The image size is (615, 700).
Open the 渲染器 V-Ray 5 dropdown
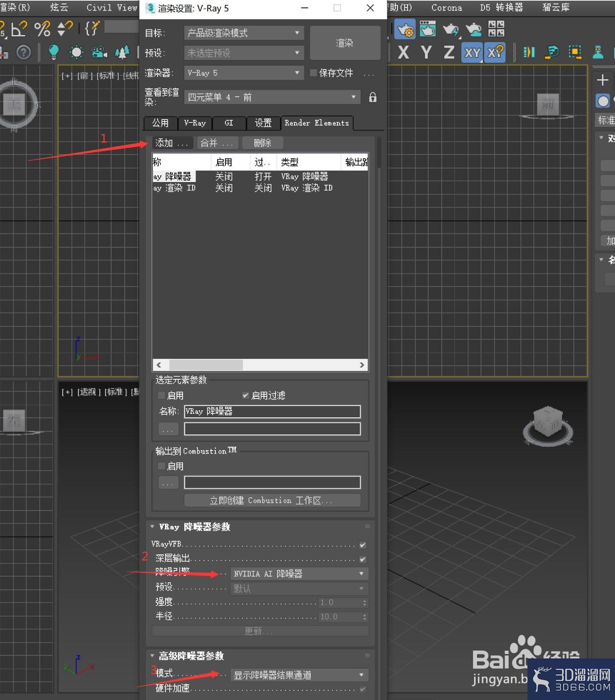click(244, 73)
